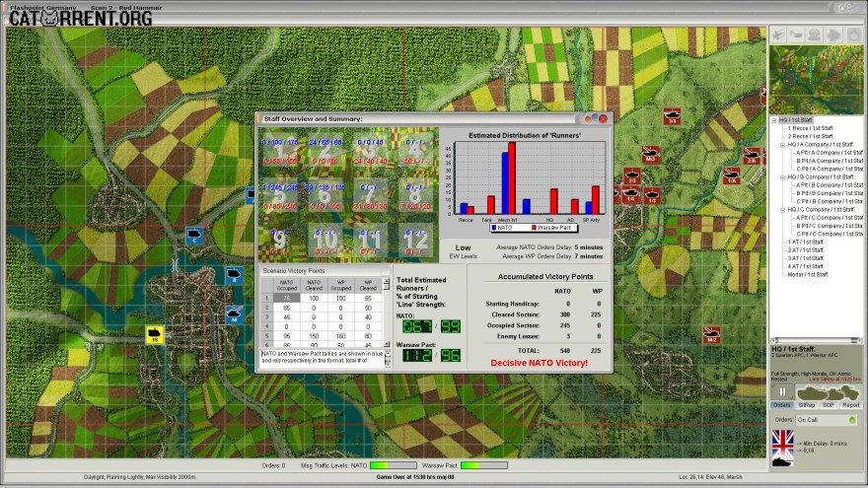
Task: Collapse the HQ / C Company node
Action: click(x=783, y=210)
